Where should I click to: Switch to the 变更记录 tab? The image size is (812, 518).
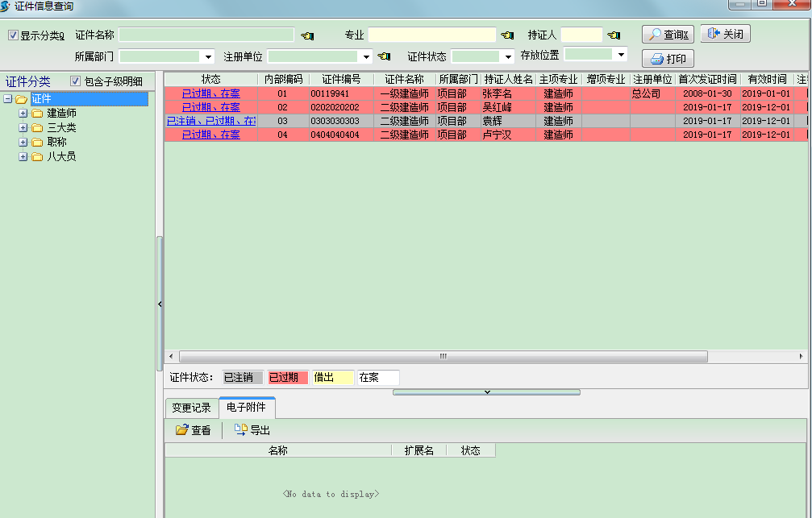pos(193,408)
